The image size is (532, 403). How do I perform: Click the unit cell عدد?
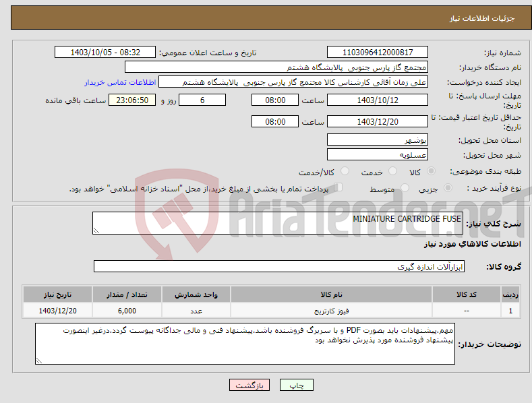click(x=196, y=311)
